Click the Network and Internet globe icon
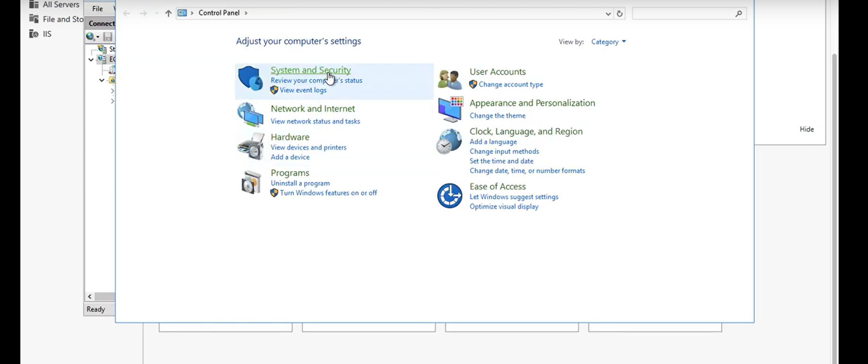This screenshot has width=868, height=364. (x=251, y=115)
